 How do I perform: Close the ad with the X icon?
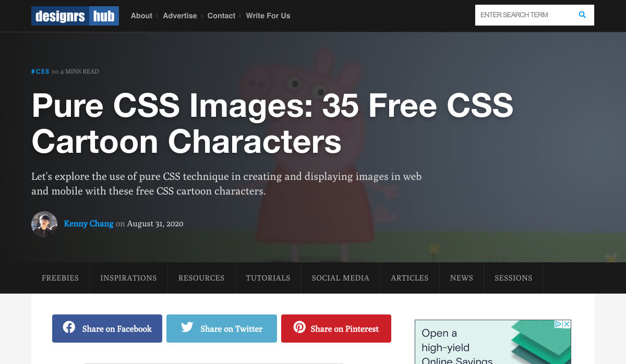tap(567, 324)
